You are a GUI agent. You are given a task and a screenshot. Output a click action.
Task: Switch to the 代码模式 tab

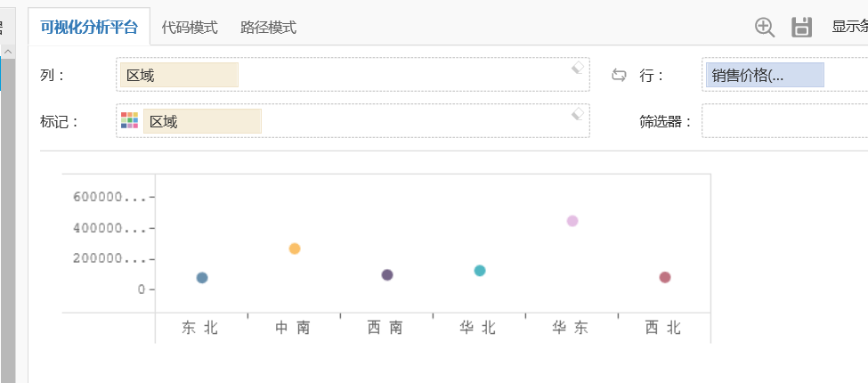click(x=190, y=28)
